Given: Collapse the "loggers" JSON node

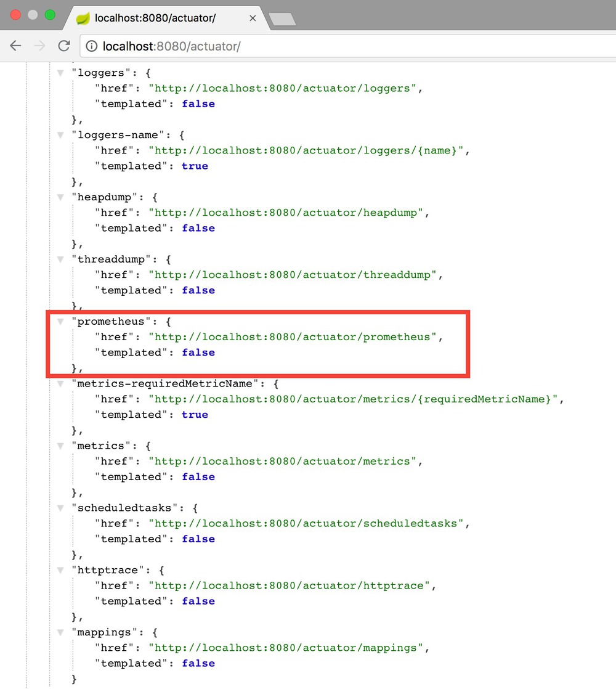Looking at the screenshot, I should (60, 73).
